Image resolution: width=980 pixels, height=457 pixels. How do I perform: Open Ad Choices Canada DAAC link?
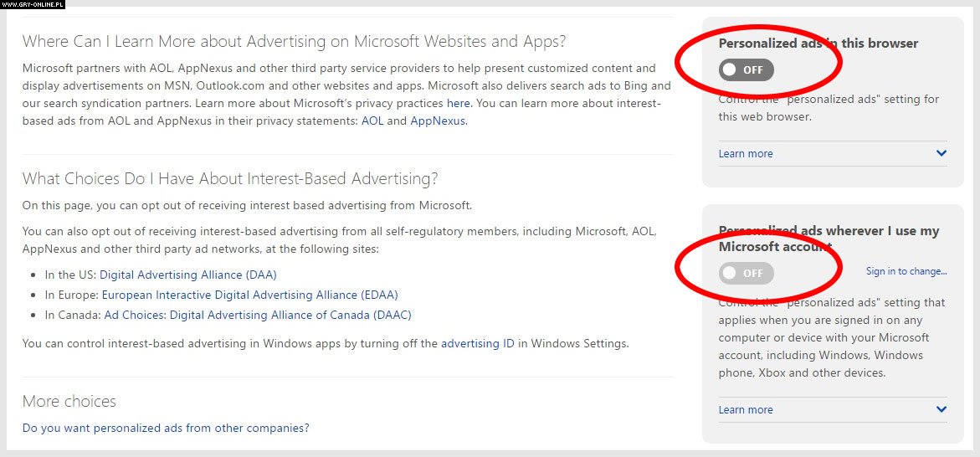coord(258,315)
